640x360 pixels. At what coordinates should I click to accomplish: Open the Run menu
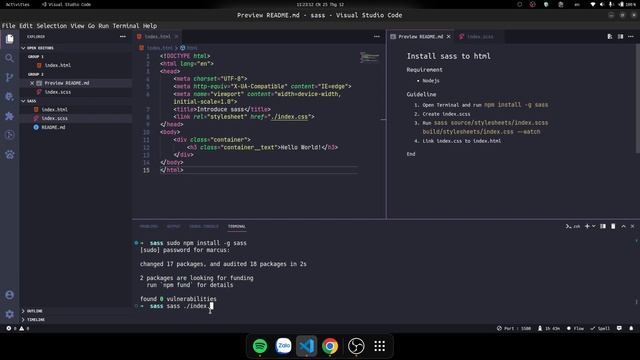pos(104,26)
